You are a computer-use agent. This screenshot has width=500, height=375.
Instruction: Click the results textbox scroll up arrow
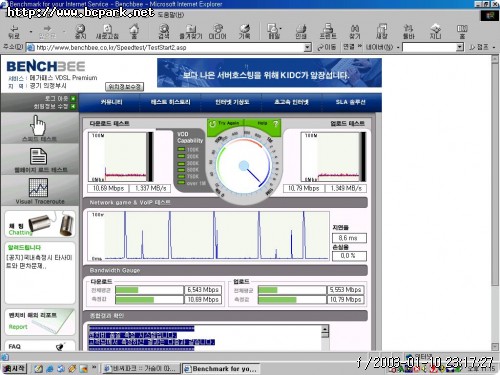(325, 329)
